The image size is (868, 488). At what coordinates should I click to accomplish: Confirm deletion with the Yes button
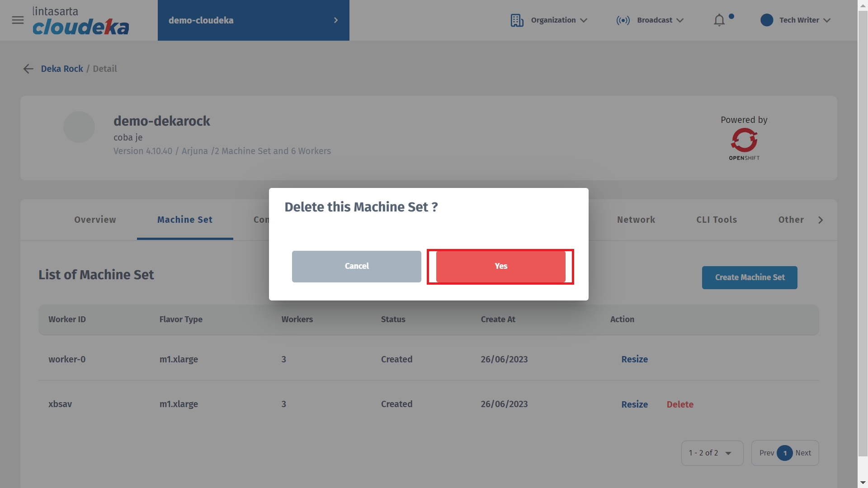click(x=500, y=266)
